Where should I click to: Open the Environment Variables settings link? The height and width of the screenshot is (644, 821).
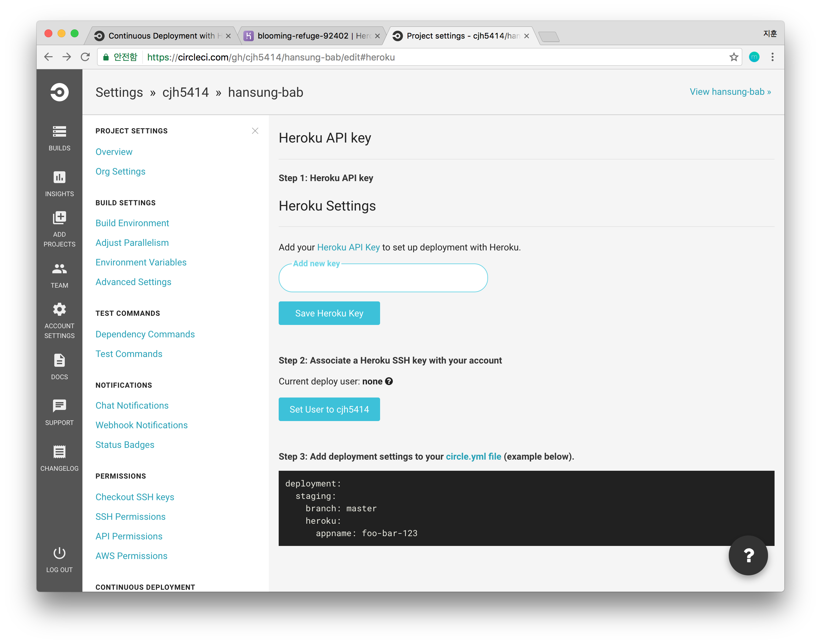(141, 263)
